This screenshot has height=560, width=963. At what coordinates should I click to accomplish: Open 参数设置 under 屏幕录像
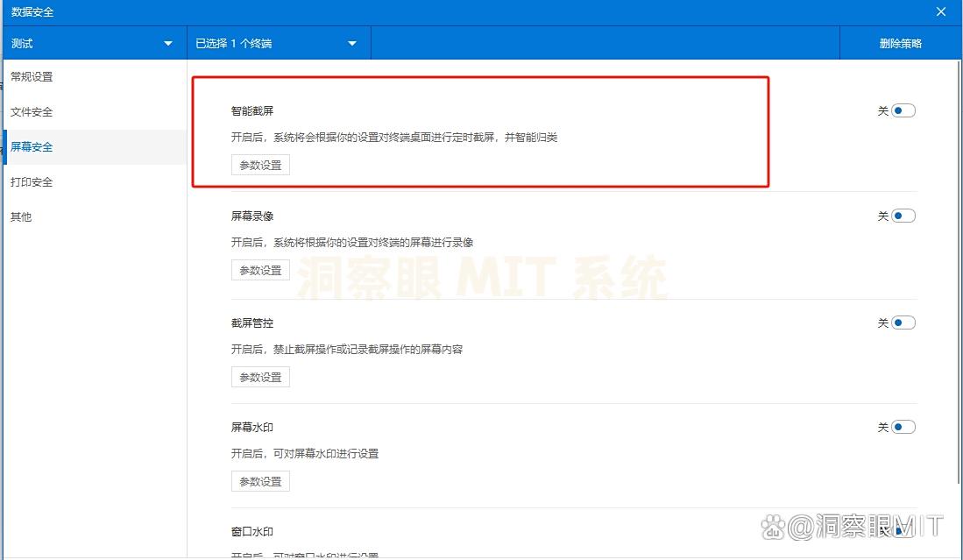(x=260, y=270)
